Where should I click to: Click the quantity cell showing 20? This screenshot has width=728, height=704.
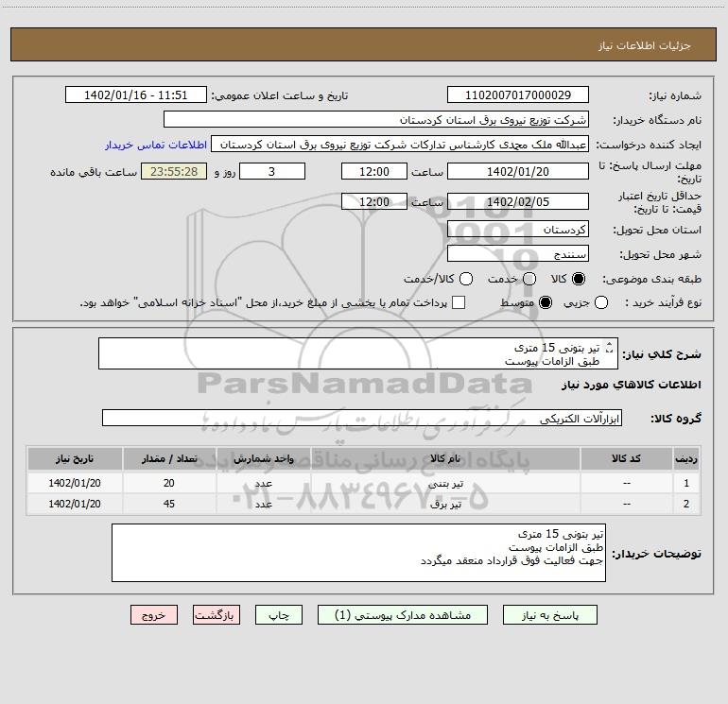click(x=169, y=483)
